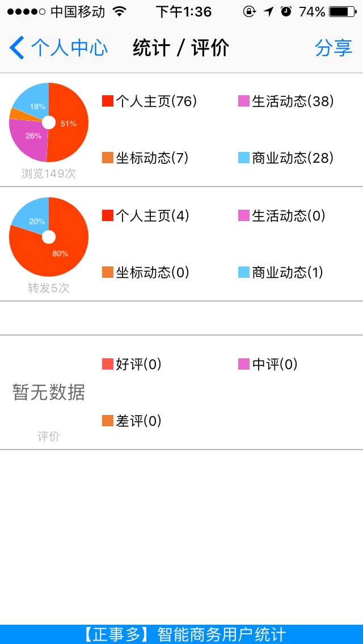Tap the battery icon in status bar
The width and height of the screenshot is (363, 644).
[x=342, y=11]
